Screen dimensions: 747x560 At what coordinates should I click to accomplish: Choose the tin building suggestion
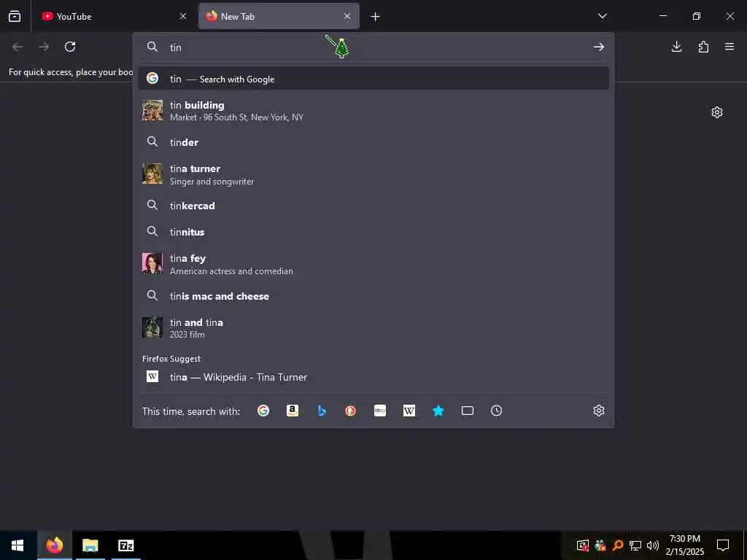[x=373, y=111]
